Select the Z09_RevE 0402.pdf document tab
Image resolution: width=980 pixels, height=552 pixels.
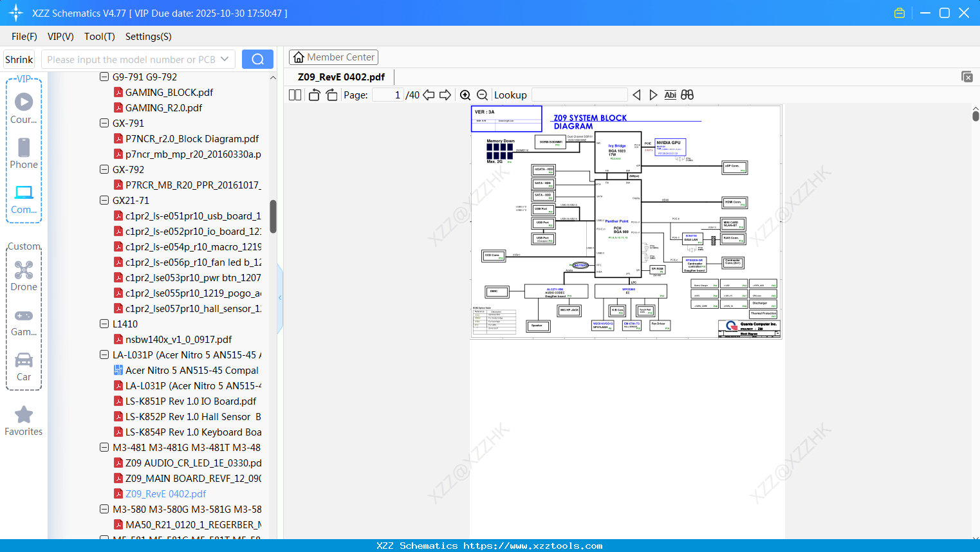341,77
